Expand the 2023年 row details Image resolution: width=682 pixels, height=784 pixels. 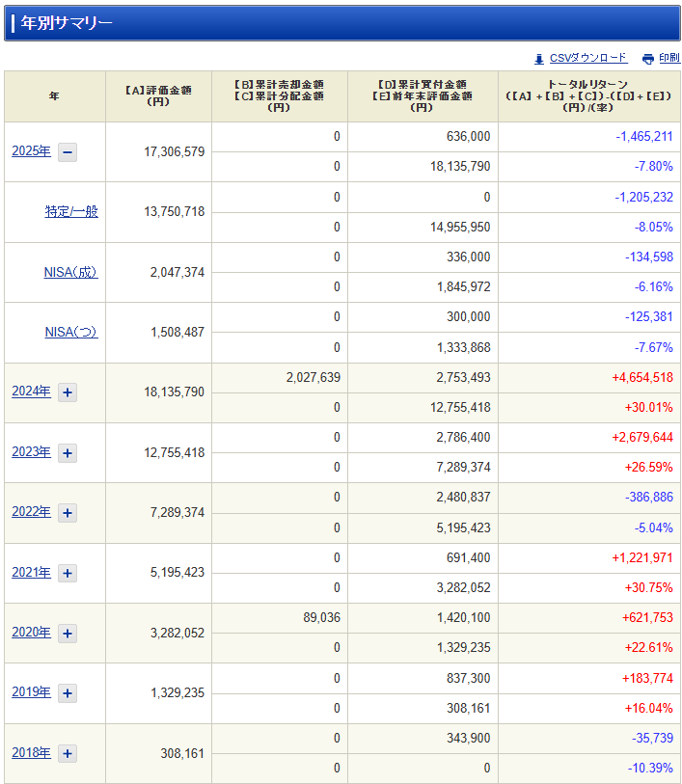click(68, 453)
